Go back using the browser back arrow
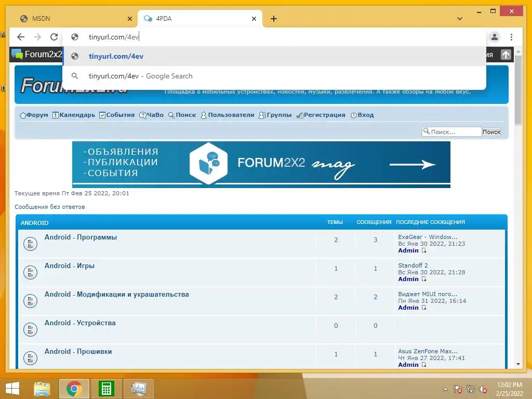Viewport: 532px width, 399px height. click(21, 37)
